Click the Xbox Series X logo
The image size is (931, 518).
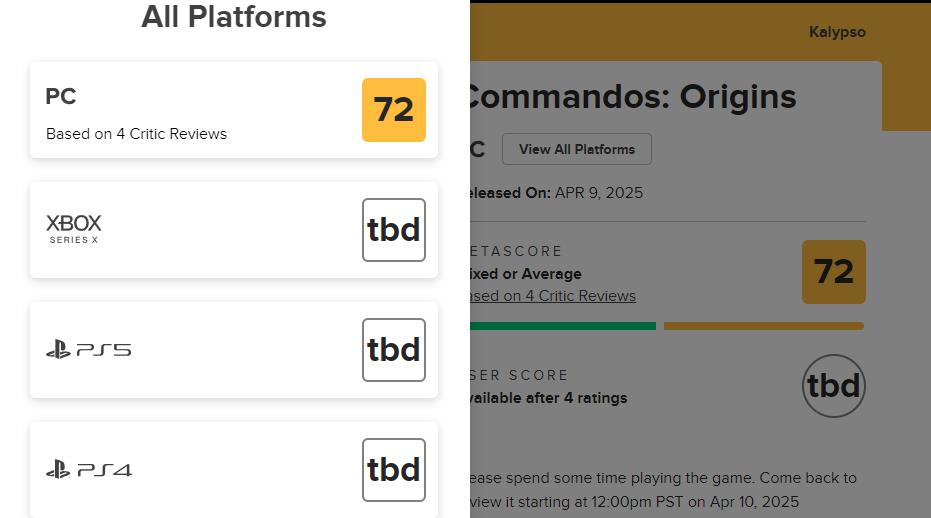click(x=74, y=229)
